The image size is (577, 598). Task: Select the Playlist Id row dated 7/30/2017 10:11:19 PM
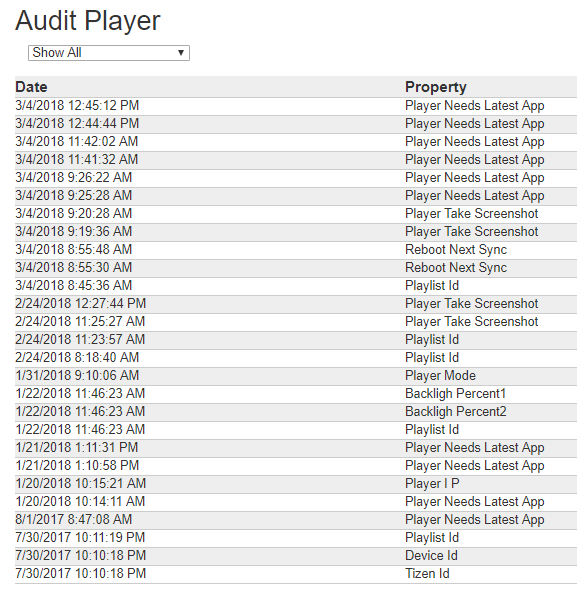click(x=296, y=538)
